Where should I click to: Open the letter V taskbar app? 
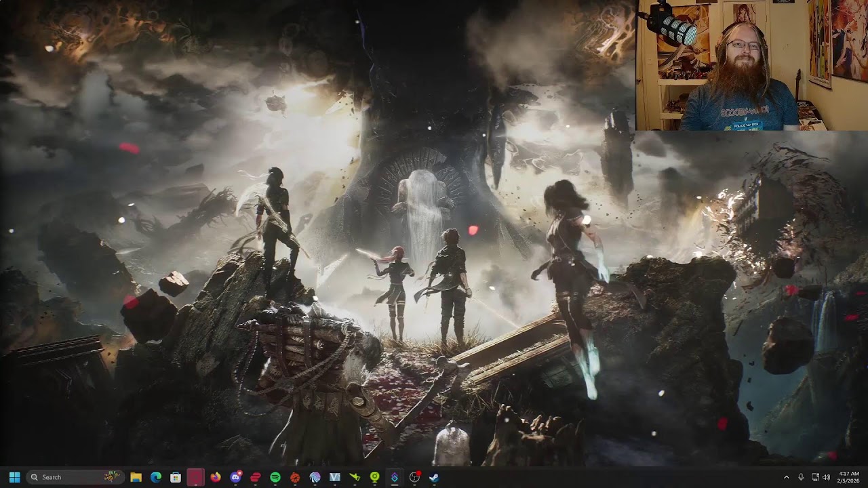[334, 477]
